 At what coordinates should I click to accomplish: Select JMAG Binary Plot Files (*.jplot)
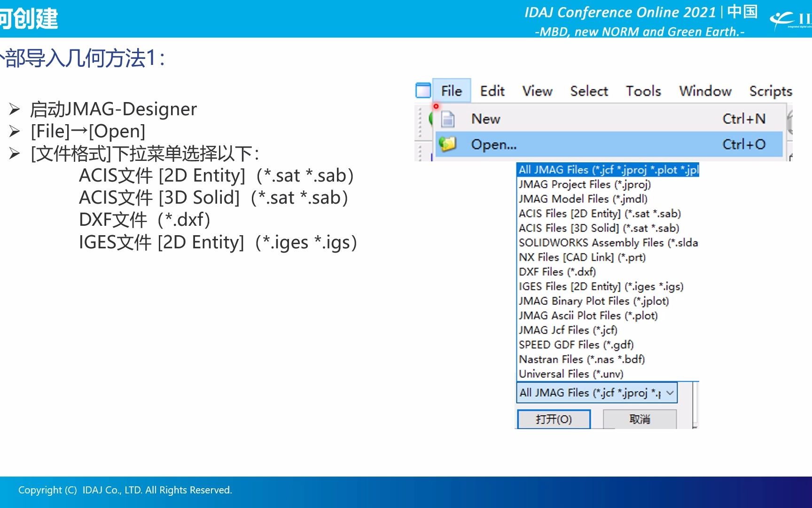point(608,301)
